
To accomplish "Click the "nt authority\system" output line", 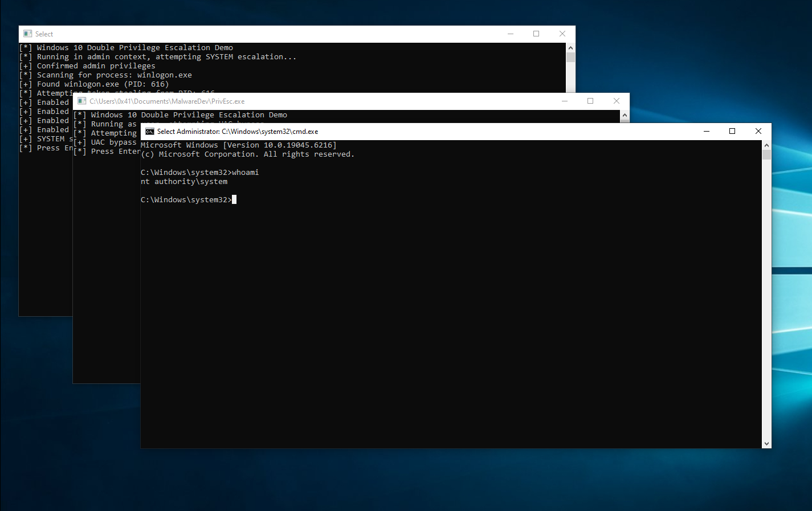I will (184, 182).
